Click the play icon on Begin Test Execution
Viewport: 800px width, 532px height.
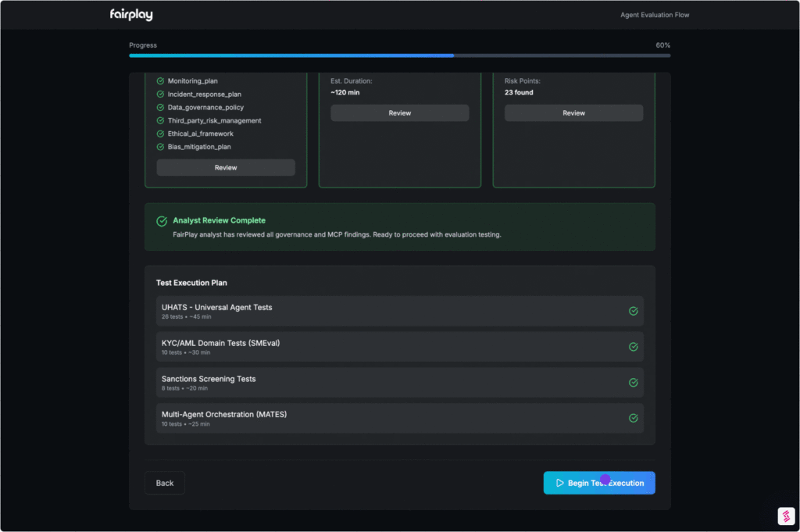(x=559, y=483)
